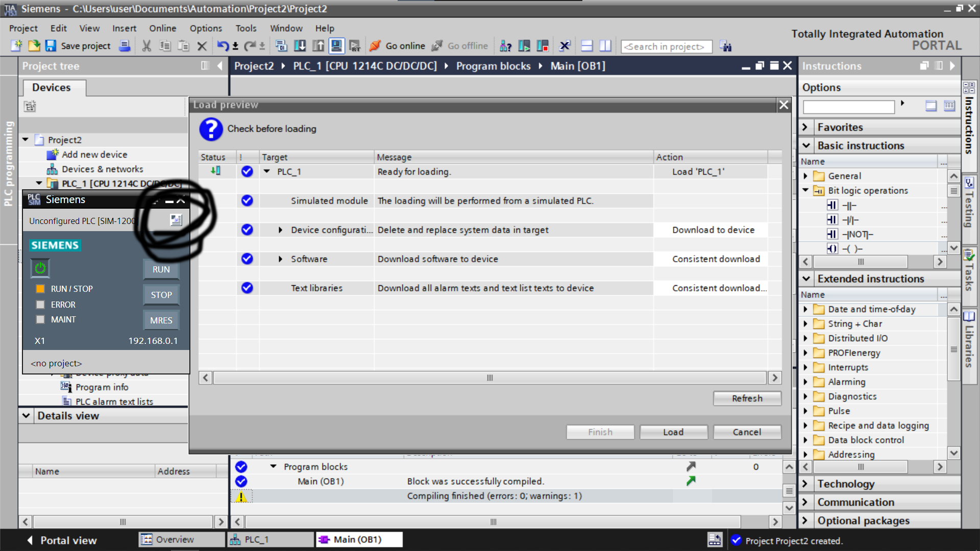This screenshot has width=980, height=551.
Task: Click the Upload from device icon
Action: pyautogui.click(x=318, y=46)
